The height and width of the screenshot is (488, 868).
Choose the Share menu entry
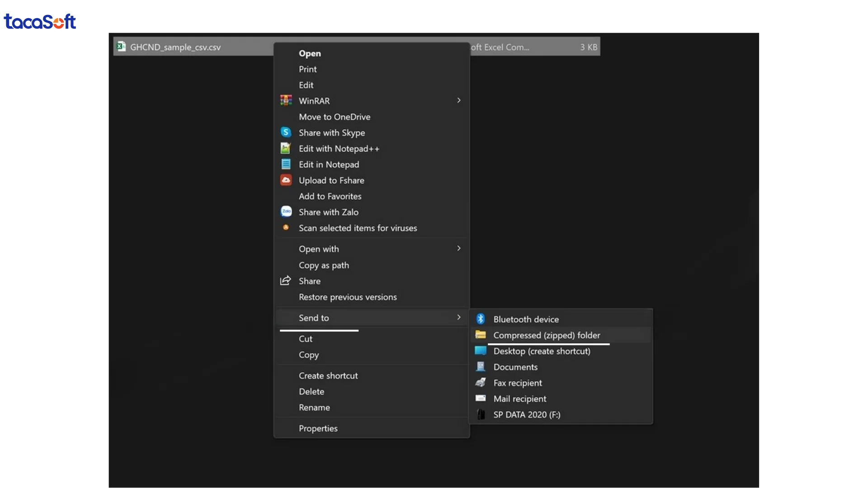(372, 281)
